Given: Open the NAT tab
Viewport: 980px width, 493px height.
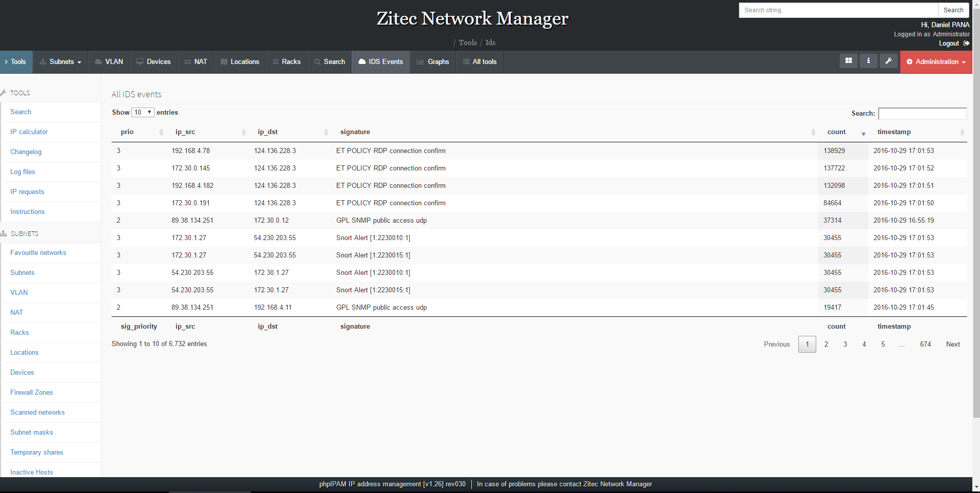Looking at the screenshot, I should [x=196, y=62].
